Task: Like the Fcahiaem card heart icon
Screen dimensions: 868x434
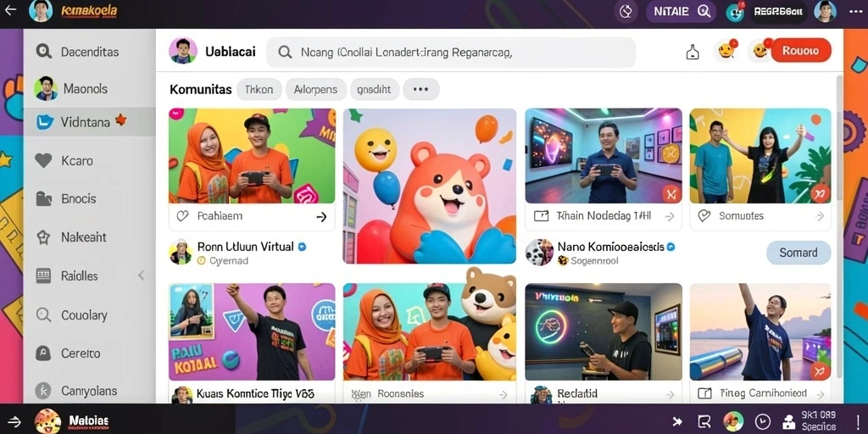Action: coord(182,216)
